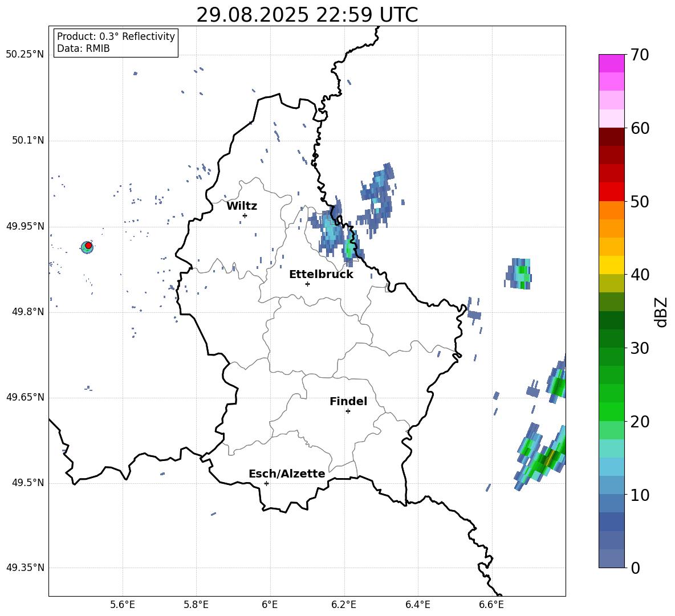Click the dark maroon colorbar segment below 60

tap(611, 137)
